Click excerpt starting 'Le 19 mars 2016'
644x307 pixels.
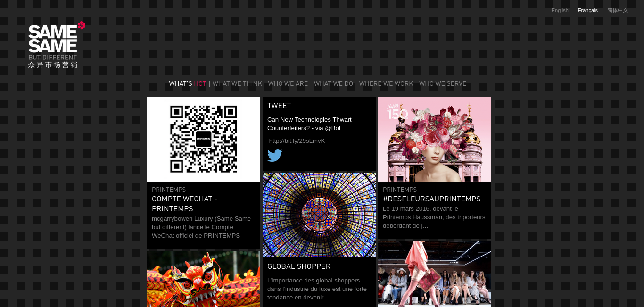pos(434,217)
